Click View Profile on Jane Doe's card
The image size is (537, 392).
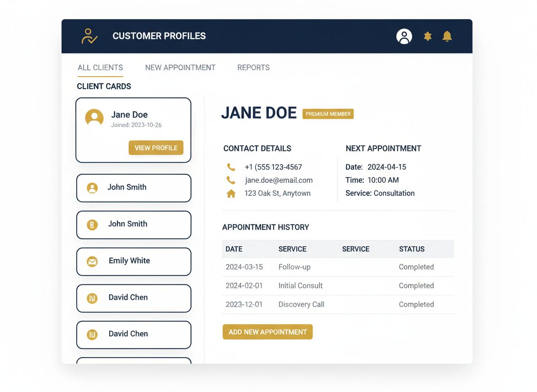pyautogui.click(x=156, y=148)
